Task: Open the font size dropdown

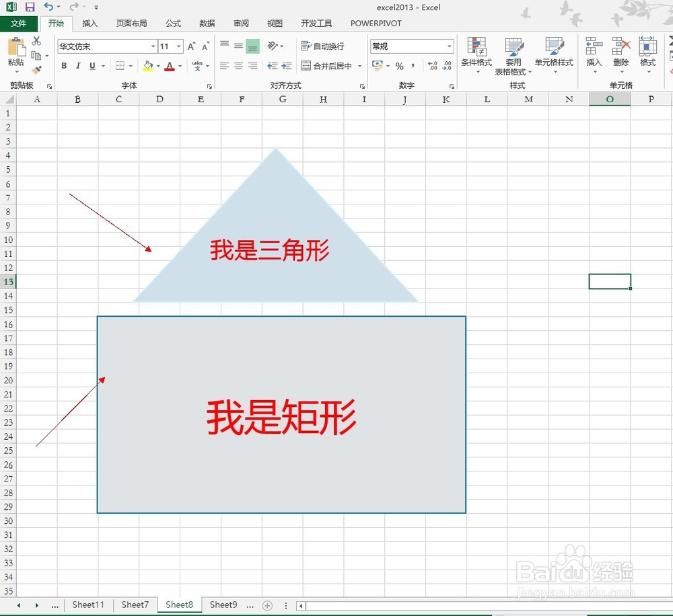Action: tap(179, 46)
